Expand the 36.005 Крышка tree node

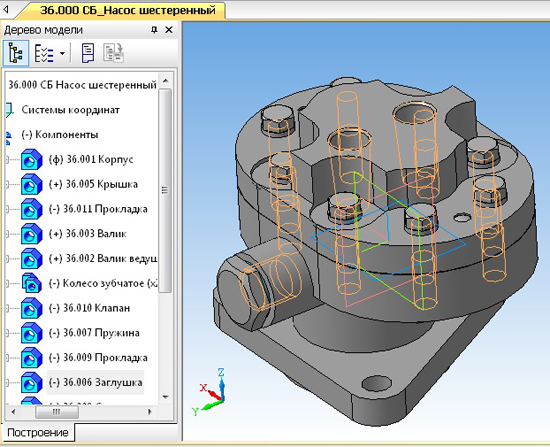[x=7, y=185]
